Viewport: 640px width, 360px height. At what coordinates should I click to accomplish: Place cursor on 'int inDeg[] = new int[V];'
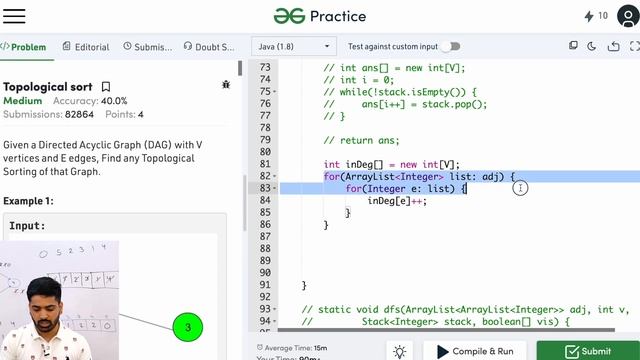click(391, 164)
